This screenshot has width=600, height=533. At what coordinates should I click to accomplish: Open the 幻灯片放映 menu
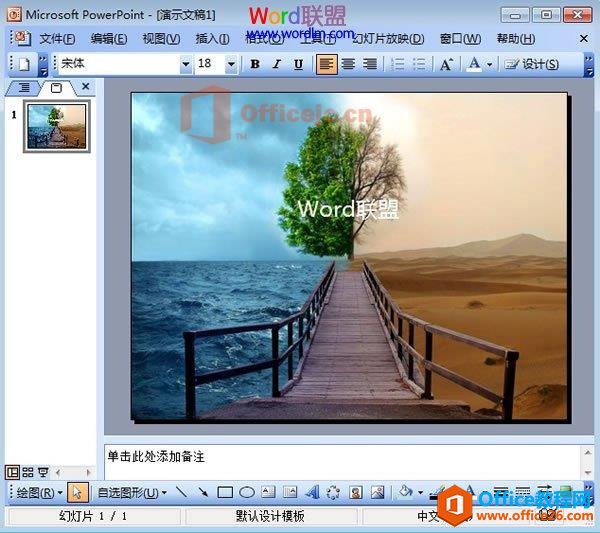pyautogui.click(x=389, y=39)
